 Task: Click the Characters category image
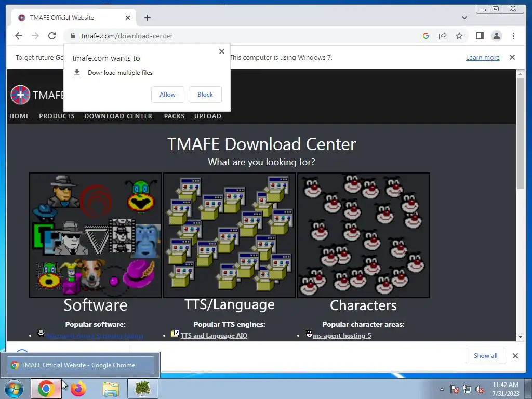tap(364, 235)
